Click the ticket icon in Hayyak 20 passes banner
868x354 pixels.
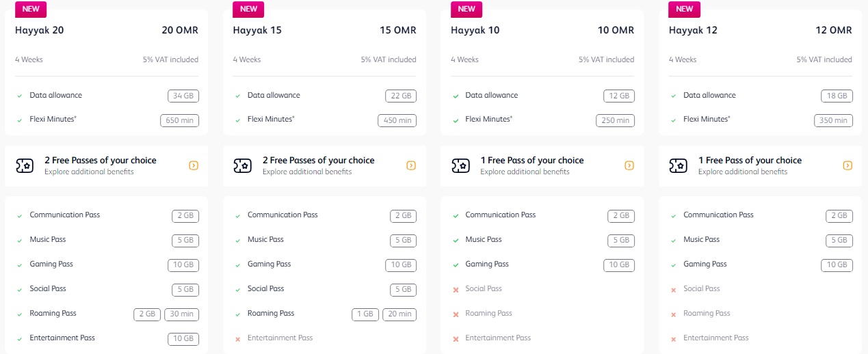pos(24,165)
